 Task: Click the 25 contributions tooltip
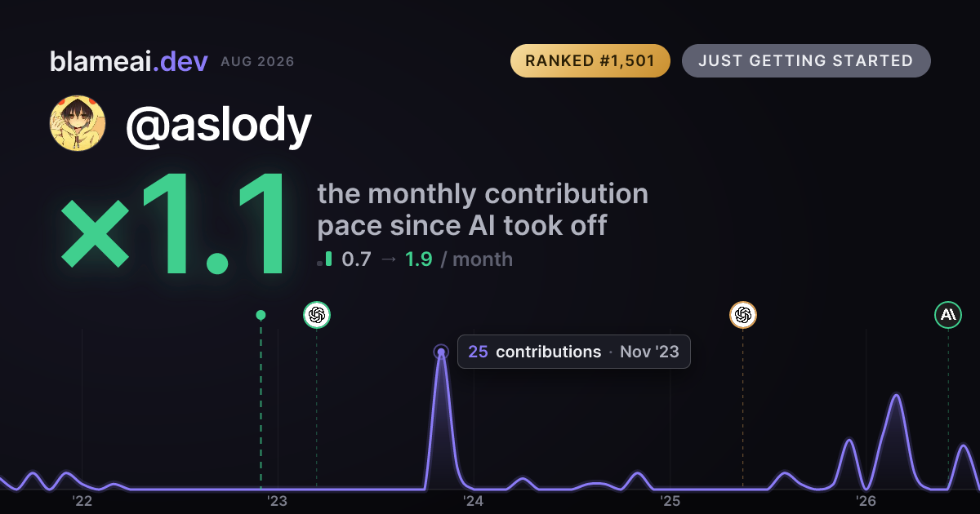click(574, 352)
